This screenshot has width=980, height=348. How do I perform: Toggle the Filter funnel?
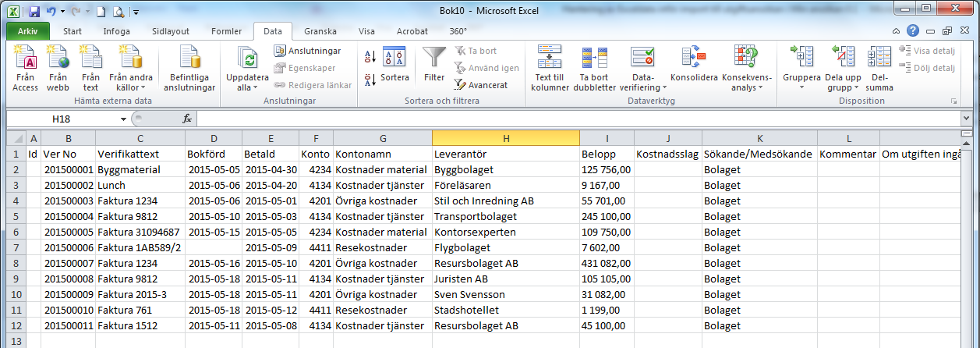point(434,64)
